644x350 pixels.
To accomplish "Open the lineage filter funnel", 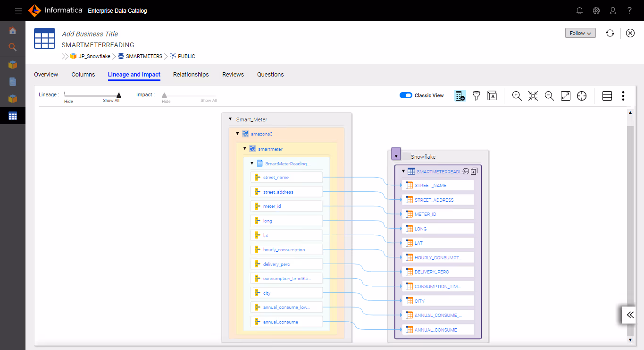I will (476, 96).
